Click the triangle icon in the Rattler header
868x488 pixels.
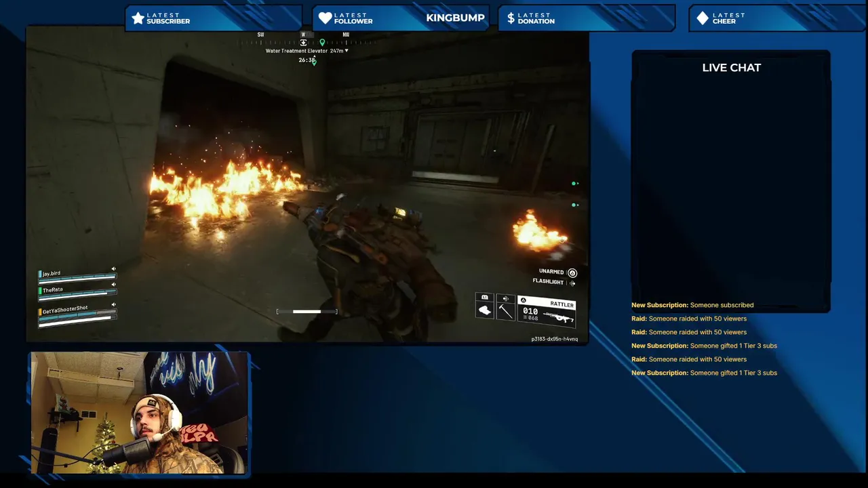pos(523,300)
